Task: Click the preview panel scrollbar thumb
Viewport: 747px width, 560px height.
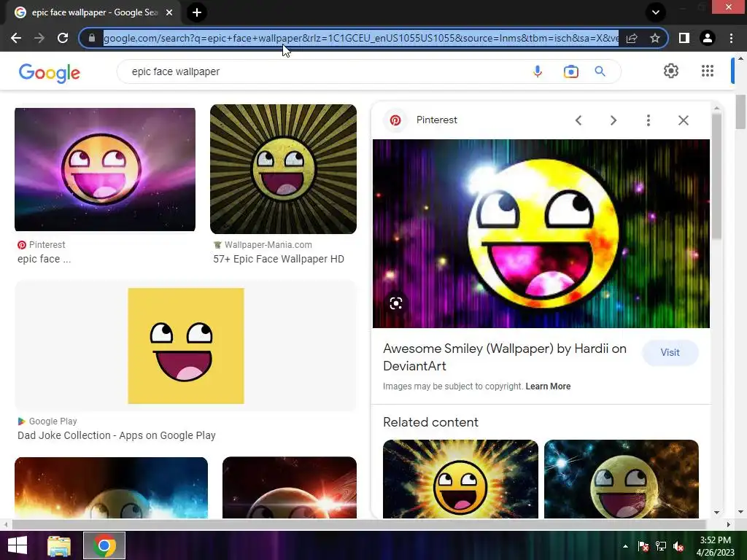Action: coord(716,176)
